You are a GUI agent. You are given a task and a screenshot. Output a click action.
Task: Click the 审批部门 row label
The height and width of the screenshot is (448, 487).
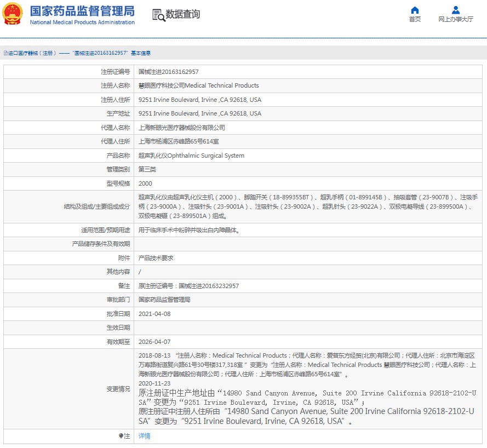118,300
